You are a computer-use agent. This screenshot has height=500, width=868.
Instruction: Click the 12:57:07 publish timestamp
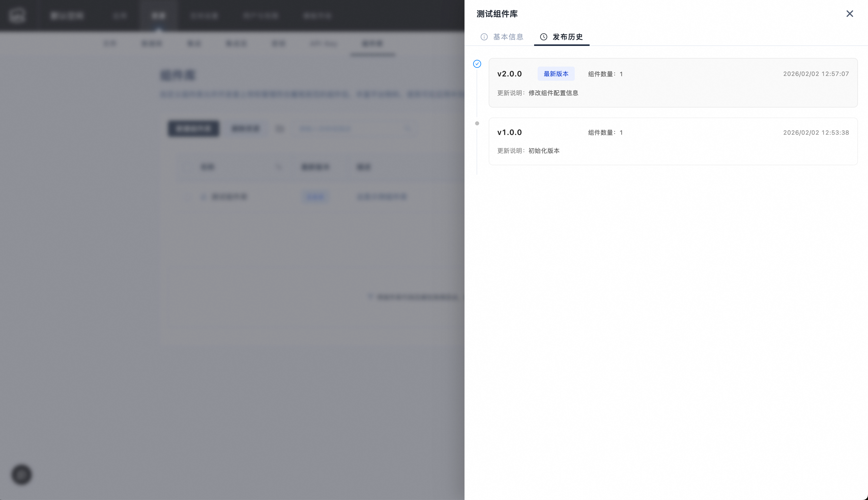816,74
